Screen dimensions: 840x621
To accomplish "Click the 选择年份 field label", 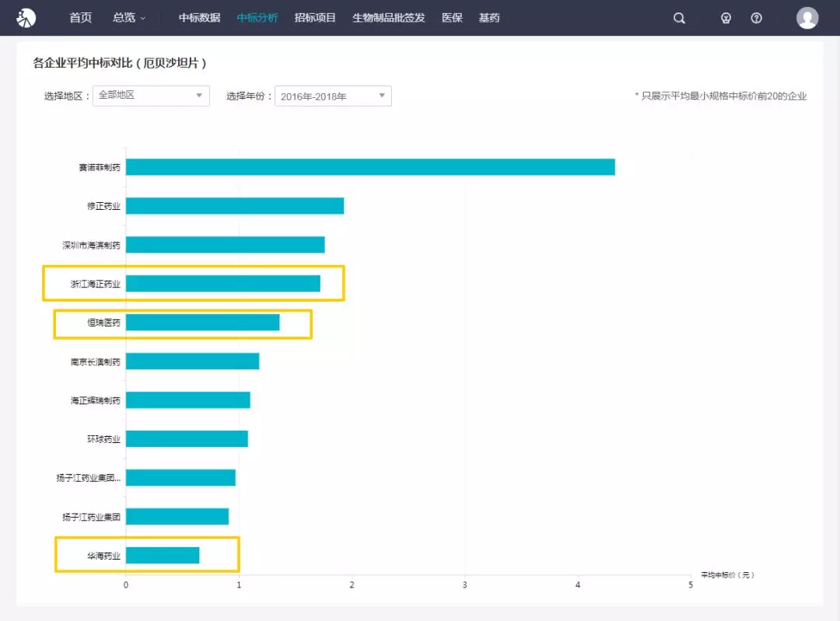I will pyautogui.click(x=250, y=96).
